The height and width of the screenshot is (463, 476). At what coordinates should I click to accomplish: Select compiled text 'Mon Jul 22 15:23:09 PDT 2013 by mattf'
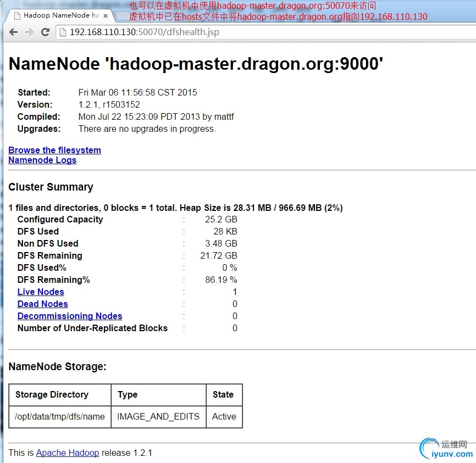(x=156, y=116)
